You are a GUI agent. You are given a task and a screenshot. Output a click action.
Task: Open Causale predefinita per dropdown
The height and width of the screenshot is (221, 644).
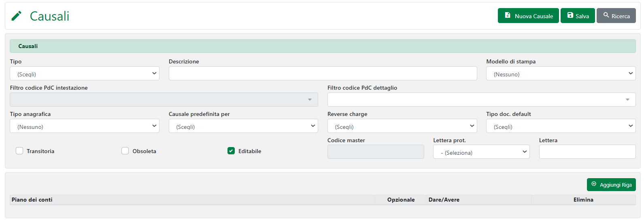click(x=243, y=126)
